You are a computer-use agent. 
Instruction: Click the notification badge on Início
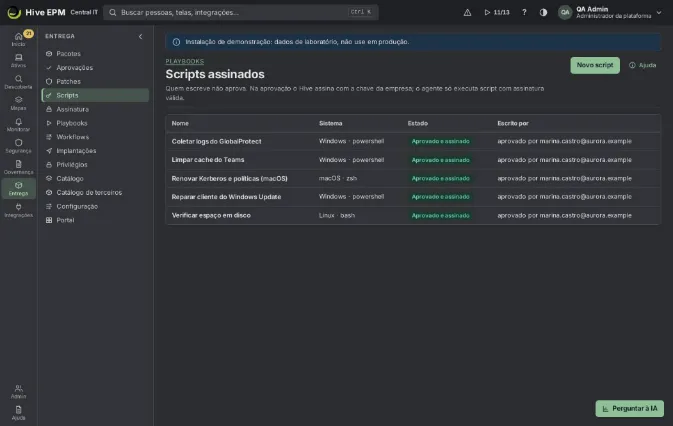[28, 33]
